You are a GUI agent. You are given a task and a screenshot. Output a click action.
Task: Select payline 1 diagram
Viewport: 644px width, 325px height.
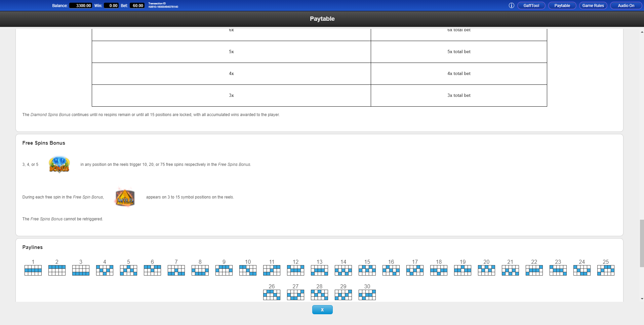(x=33, y=270)
